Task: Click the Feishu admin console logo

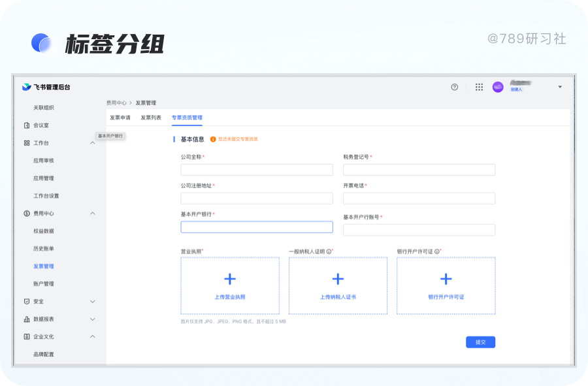Action: click(46, 87)
